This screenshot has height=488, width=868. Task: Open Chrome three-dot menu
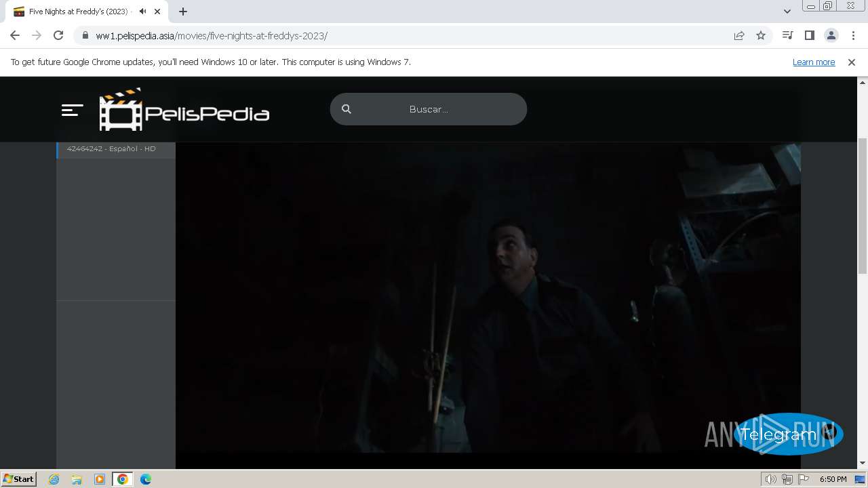pyautogui.click(x=852, y=35)
